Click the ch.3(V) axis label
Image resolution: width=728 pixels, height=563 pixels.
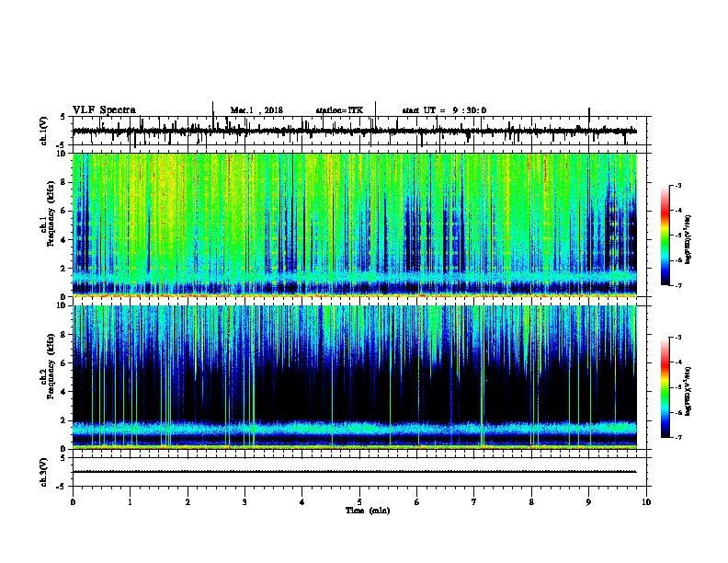tap(44, 472)
